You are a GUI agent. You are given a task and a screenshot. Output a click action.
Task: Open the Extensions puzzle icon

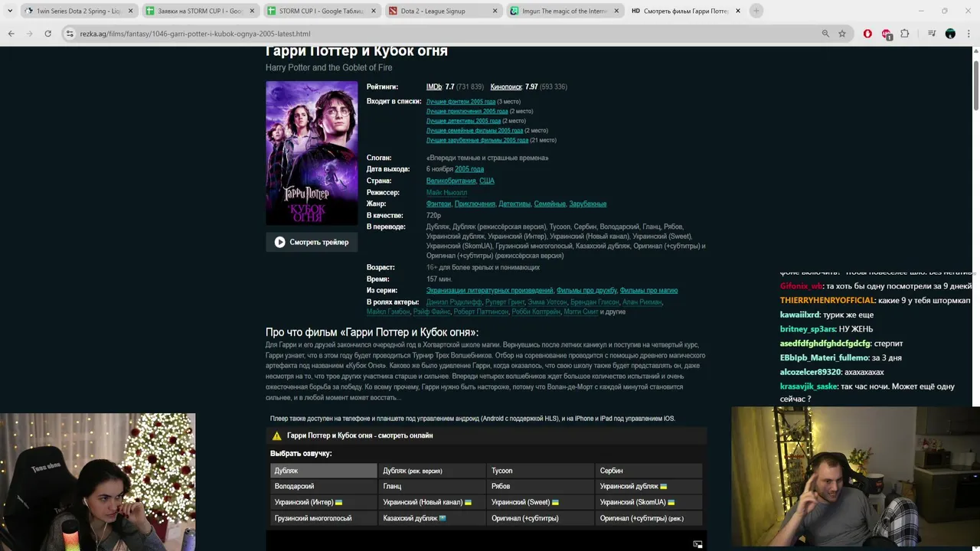[905, 34]
